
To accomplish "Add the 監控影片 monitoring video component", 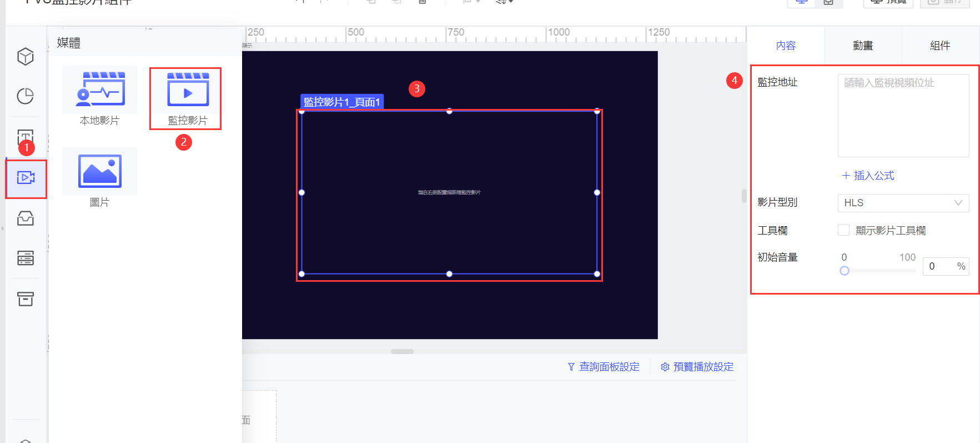I will click(188, 98).
